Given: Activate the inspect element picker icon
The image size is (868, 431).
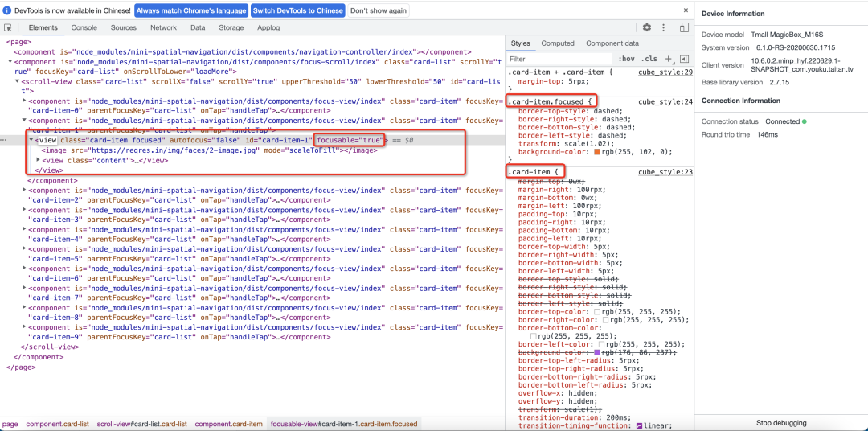Looking at the screenshot, I should (8, 27).
